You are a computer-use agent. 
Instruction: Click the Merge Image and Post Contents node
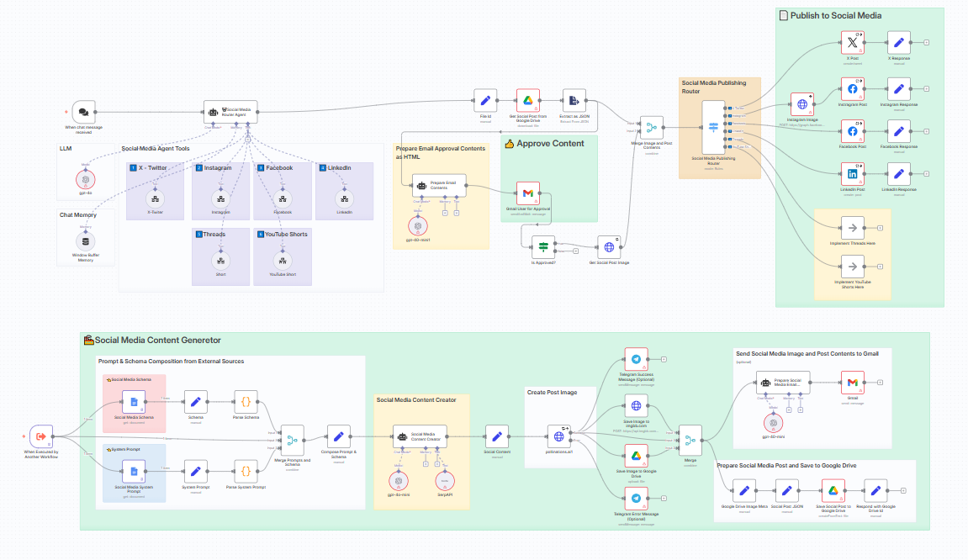pyautogui.click(x=652, y=128)
